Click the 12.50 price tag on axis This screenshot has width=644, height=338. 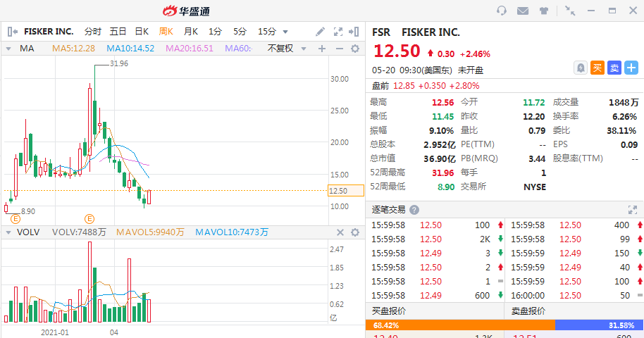pos(346,191)
